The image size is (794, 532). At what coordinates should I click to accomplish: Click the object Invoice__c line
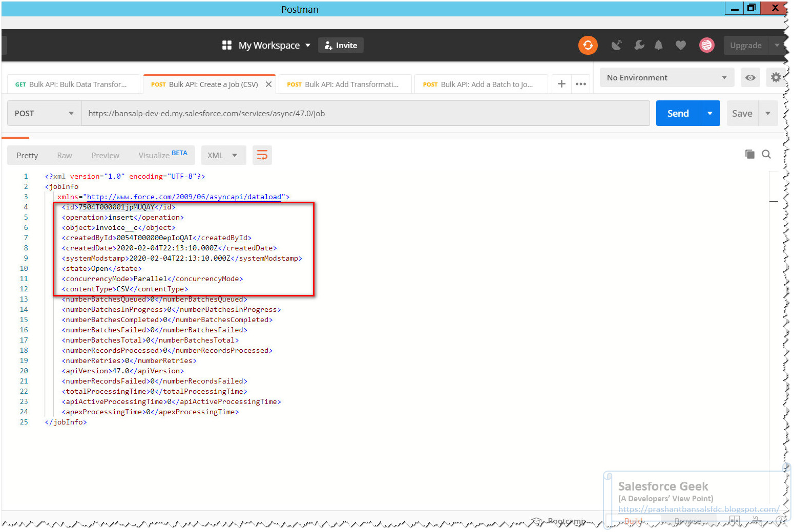pos(119,227)
